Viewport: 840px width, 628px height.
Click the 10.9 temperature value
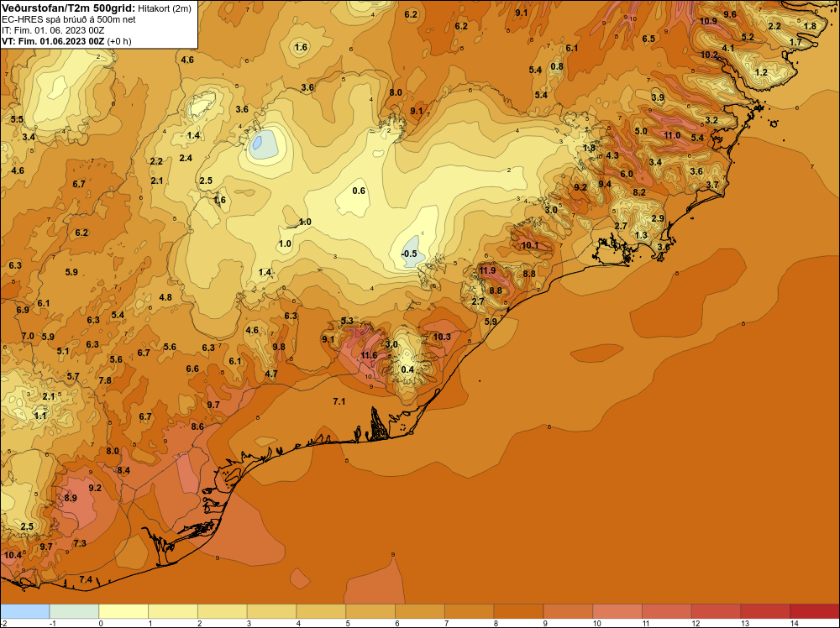coord(708,21)
